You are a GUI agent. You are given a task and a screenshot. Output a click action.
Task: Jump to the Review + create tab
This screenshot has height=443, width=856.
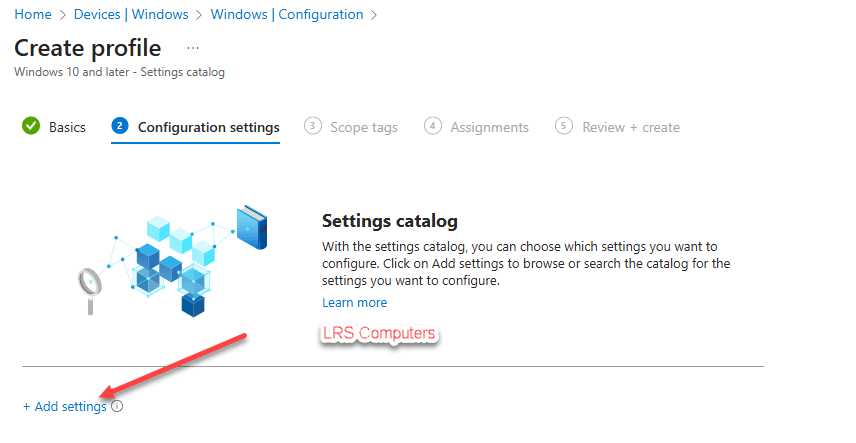pos(631,127)
